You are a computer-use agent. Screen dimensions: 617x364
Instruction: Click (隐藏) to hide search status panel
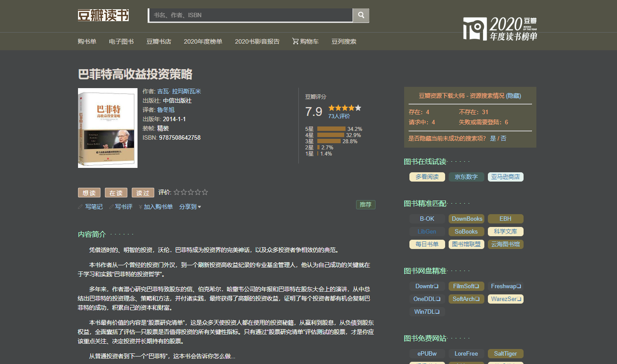pos(513,96)
